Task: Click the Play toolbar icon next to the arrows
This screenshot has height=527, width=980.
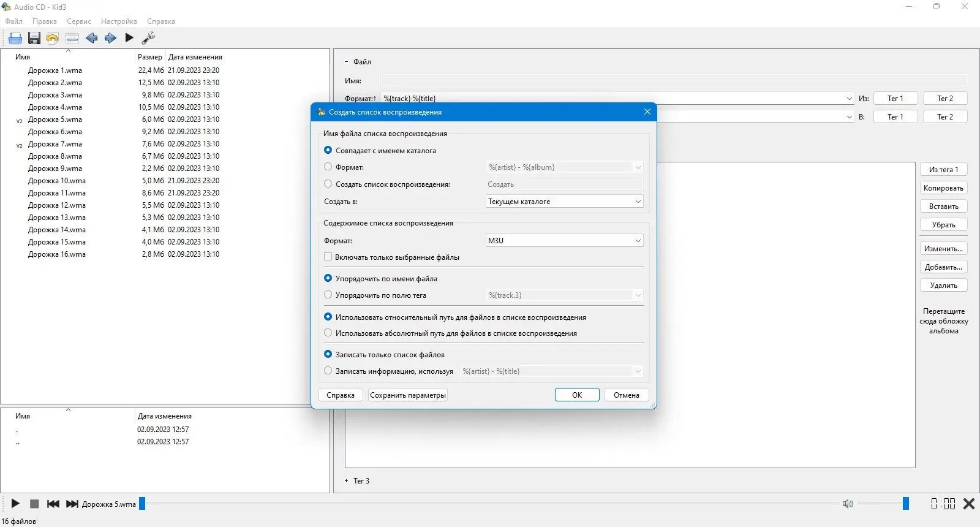Action: [x=129, y=38]
